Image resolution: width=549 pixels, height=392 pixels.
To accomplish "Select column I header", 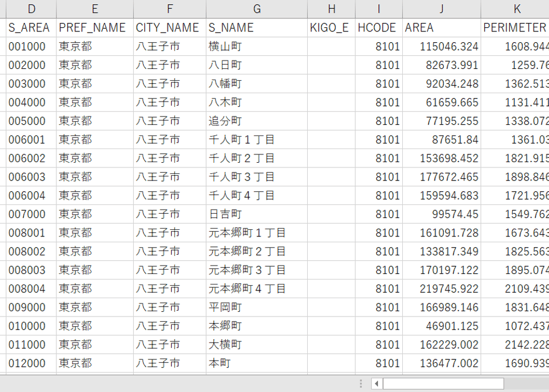I will 379,9.
